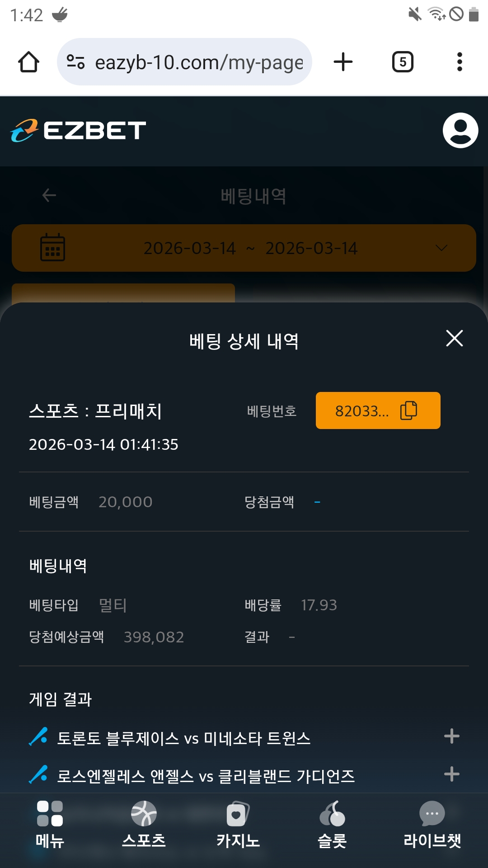Image resolution: width=488 pixels, height=868 pixels.
Task: Tap the EZBET logo
Action: [78, 131]
